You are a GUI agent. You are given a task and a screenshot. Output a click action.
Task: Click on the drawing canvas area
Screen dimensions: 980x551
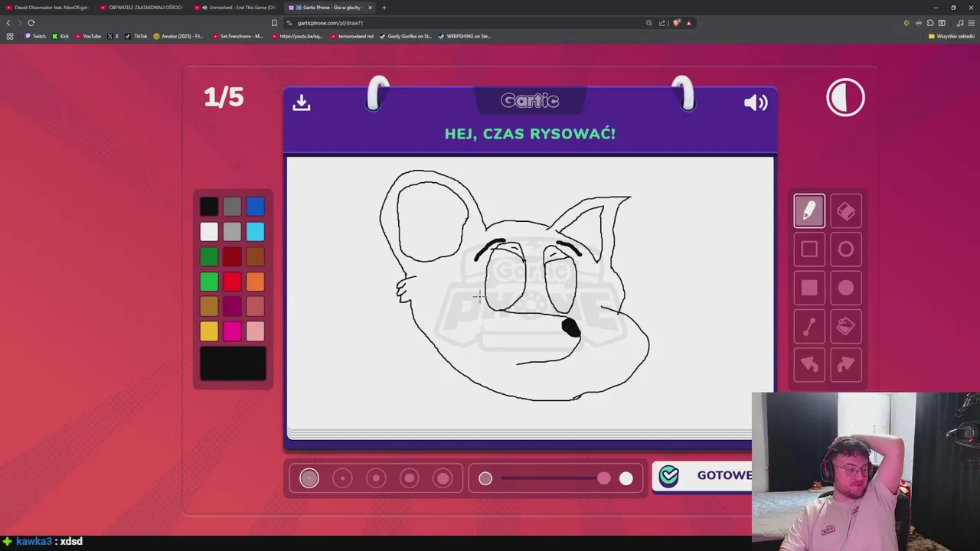tap(530, 295)
